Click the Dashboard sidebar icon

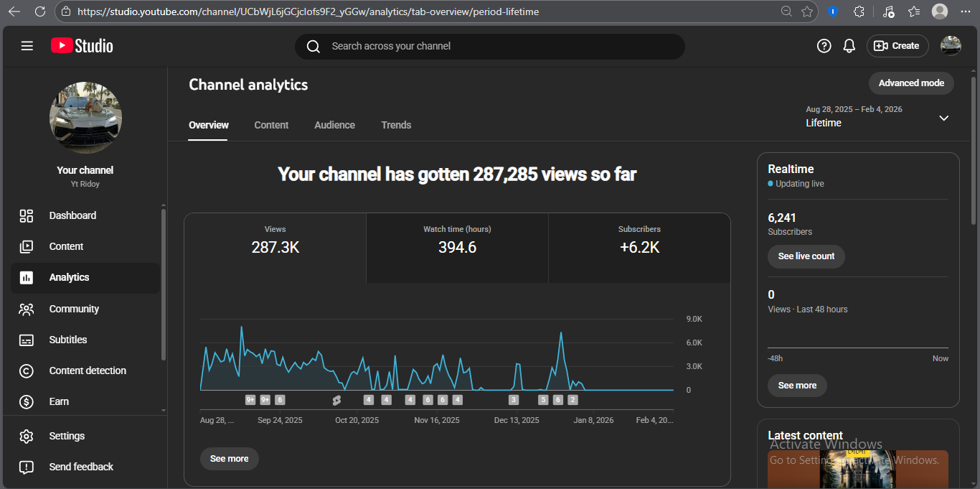pyautogui.click(x=27, y=215)
